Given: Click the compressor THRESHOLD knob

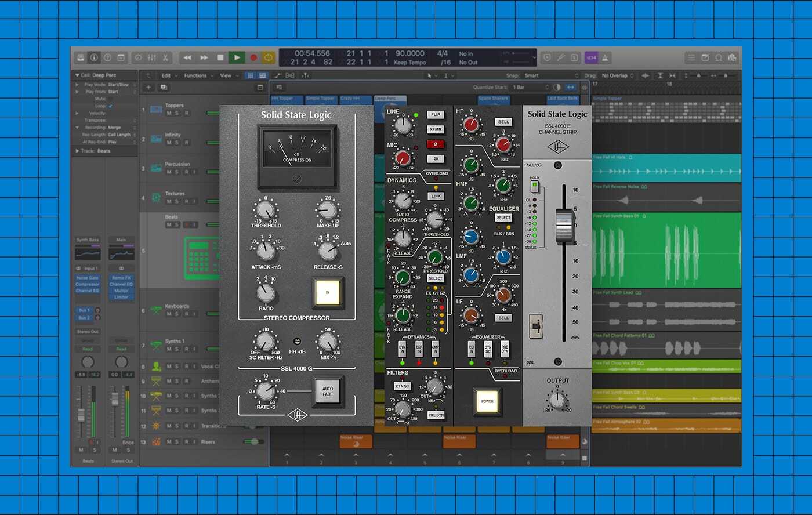Looking at the screenshot, I should coord(266,211).
